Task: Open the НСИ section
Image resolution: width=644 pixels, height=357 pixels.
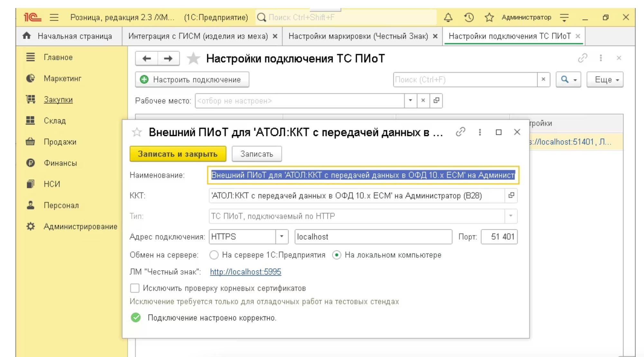Action: (52, 184)
